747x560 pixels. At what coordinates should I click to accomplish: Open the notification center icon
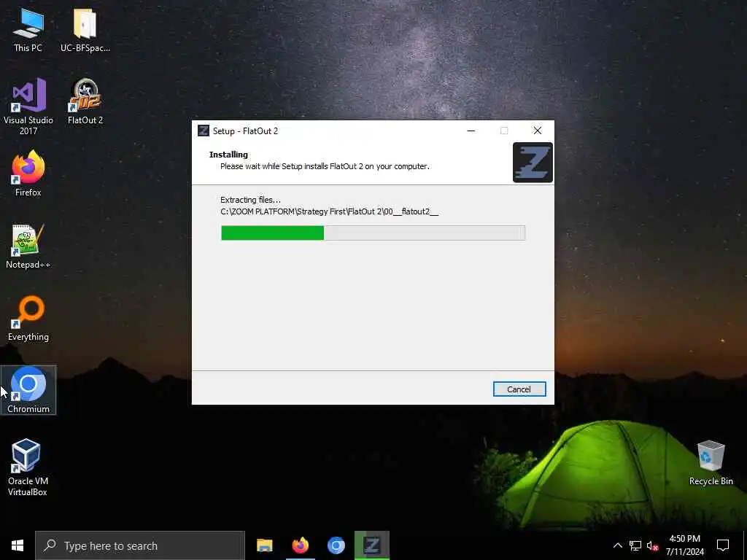pyautogui.click(x=723, y=545)
